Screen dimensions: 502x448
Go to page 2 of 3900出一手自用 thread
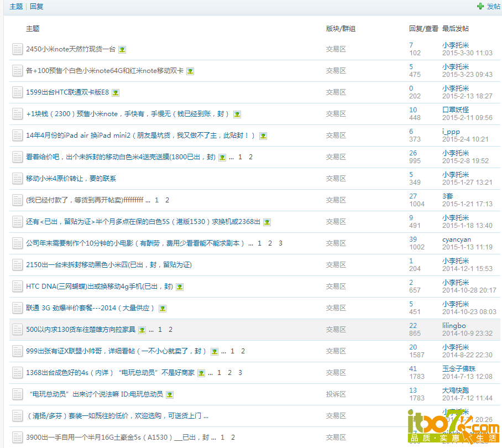point(233,437)
